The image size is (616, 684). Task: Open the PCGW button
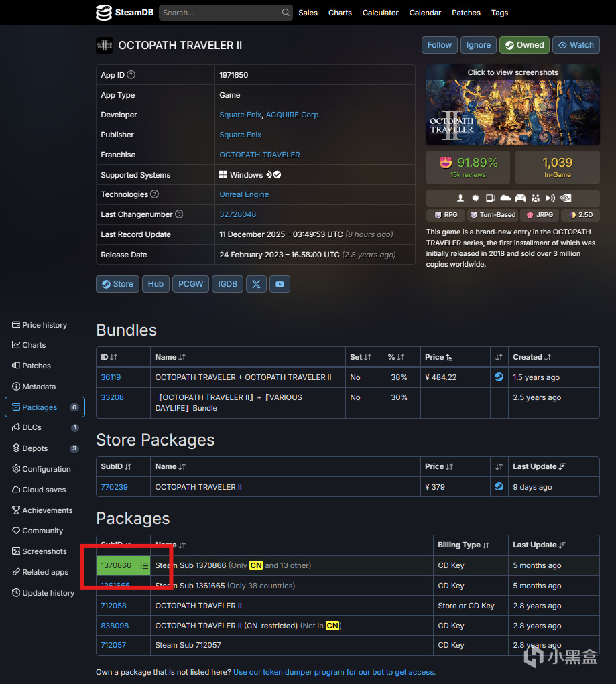pyautogui.click(x=190, y=284)
